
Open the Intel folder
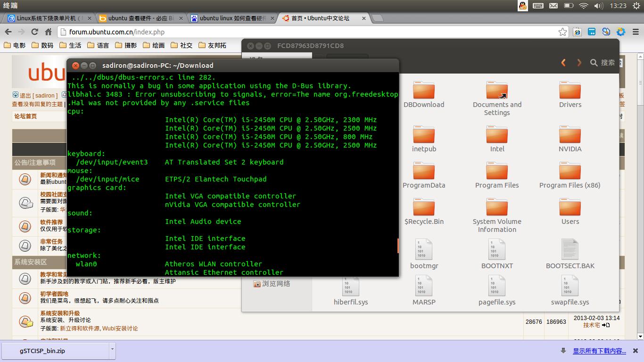pyautogui.click(x=497, y=139)
